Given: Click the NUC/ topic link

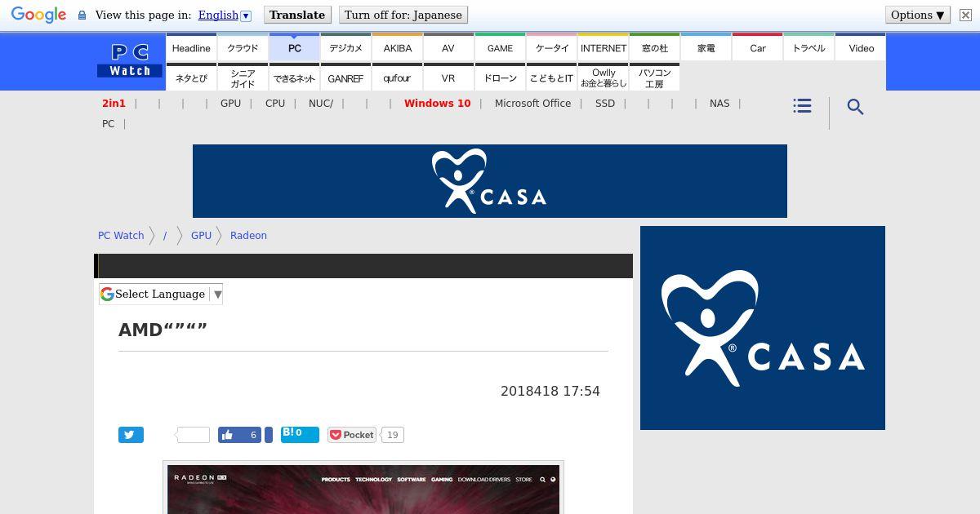Looking at the screenshot, I should coord(321,104).
